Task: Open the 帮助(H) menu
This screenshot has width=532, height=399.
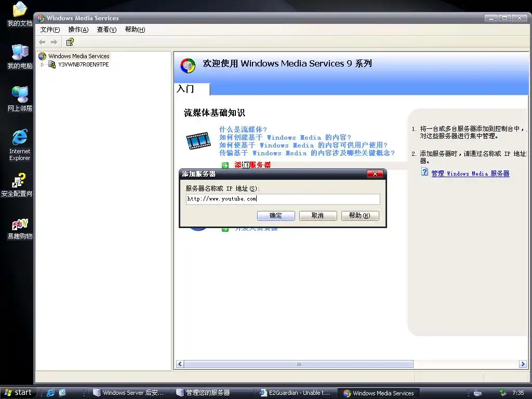Action: coord(135,30)
